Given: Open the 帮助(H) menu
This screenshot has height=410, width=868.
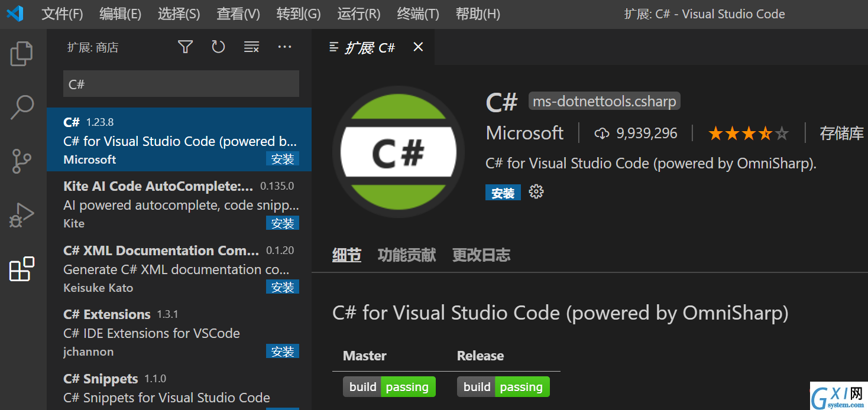Looking at the screenshot, I should pyautogui.click(x=478, y=14).
